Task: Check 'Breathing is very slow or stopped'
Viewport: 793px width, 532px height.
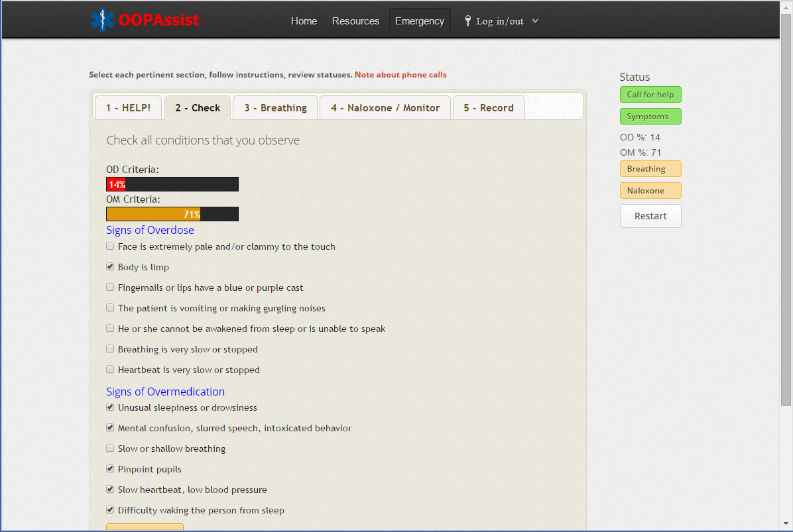Action: [x=110, y=348]
